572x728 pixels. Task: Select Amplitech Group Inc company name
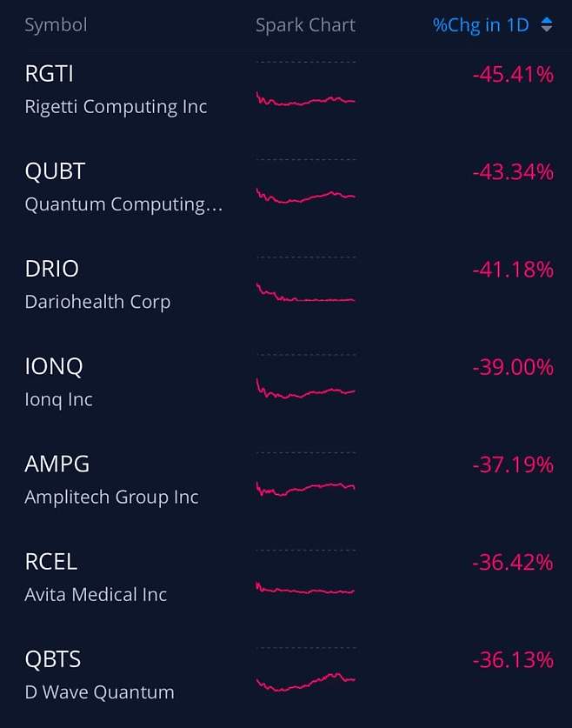[111, 497]
